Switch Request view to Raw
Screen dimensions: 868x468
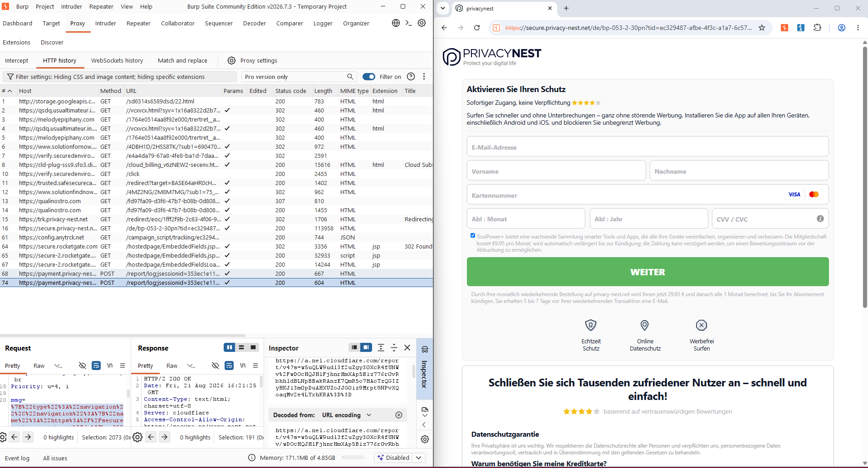[39, 366]
